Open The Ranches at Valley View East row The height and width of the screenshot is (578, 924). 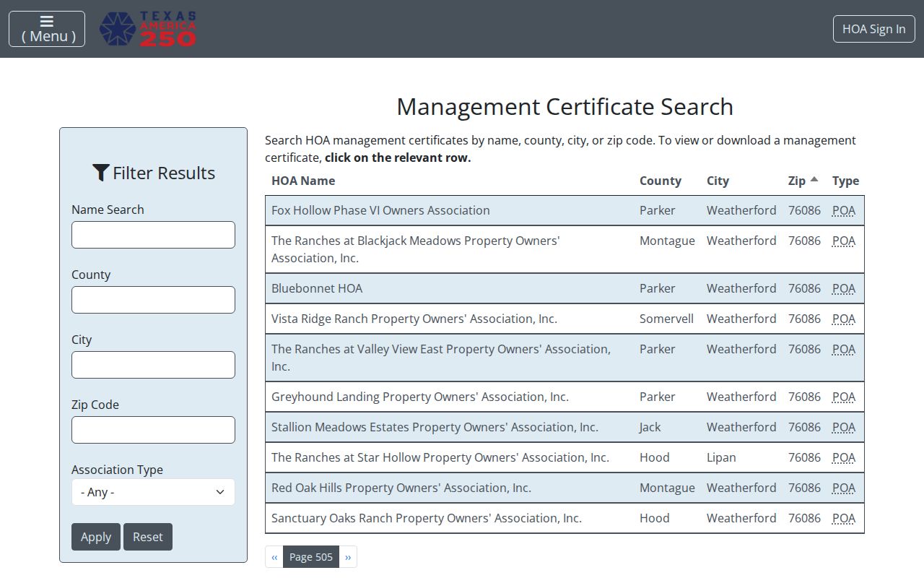(565, 358)
